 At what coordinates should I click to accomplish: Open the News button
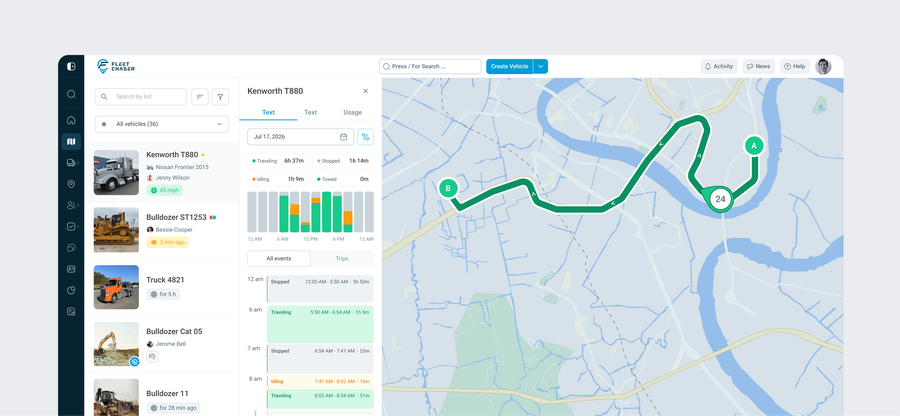pyautogui.click(x=758, y=67)
